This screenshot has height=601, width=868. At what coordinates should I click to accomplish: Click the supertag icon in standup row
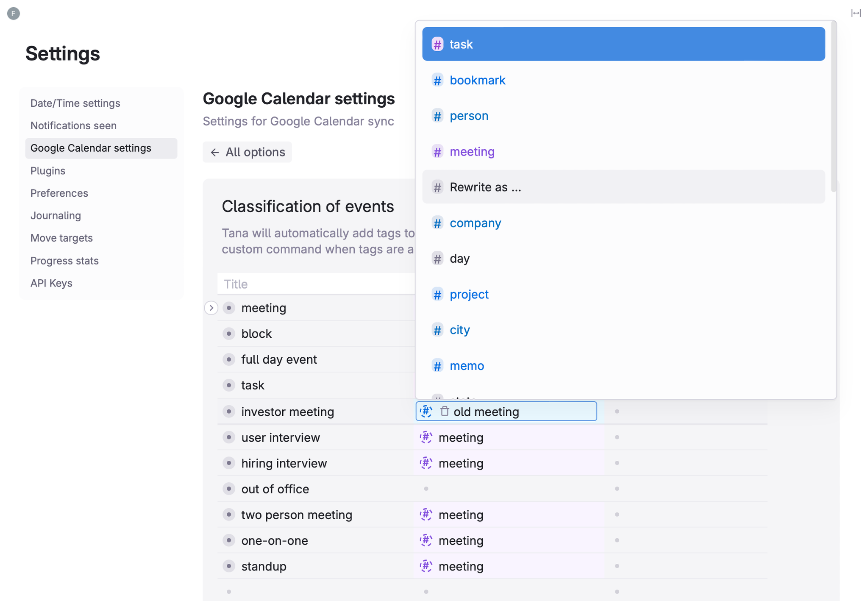[x=426, y=566]
